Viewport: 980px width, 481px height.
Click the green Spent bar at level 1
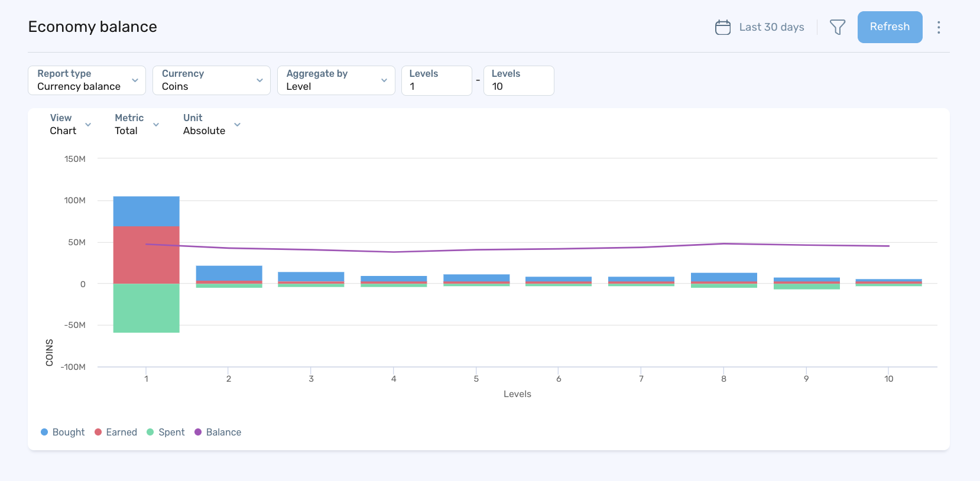pyautogui.click(x=146, y=308)
